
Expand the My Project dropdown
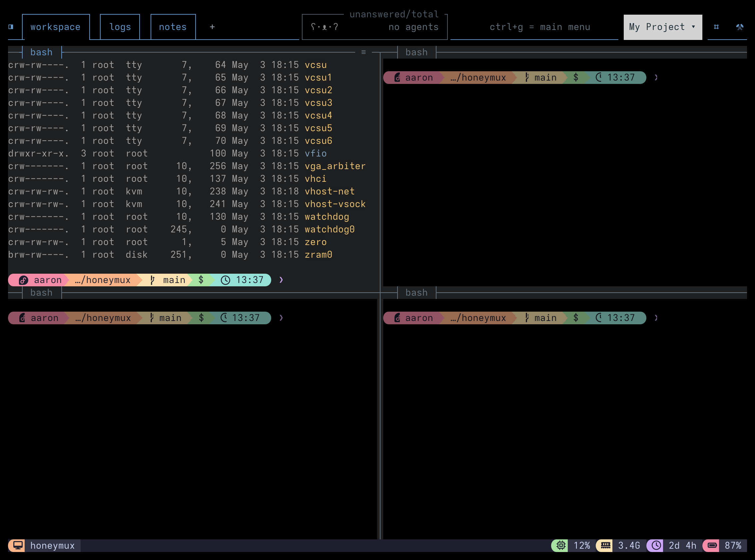(663, 27)
